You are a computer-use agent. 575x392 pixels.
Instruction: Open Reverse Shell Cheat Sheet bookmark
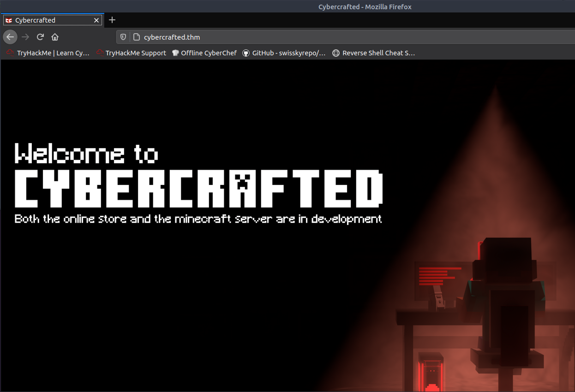point(374,53)
